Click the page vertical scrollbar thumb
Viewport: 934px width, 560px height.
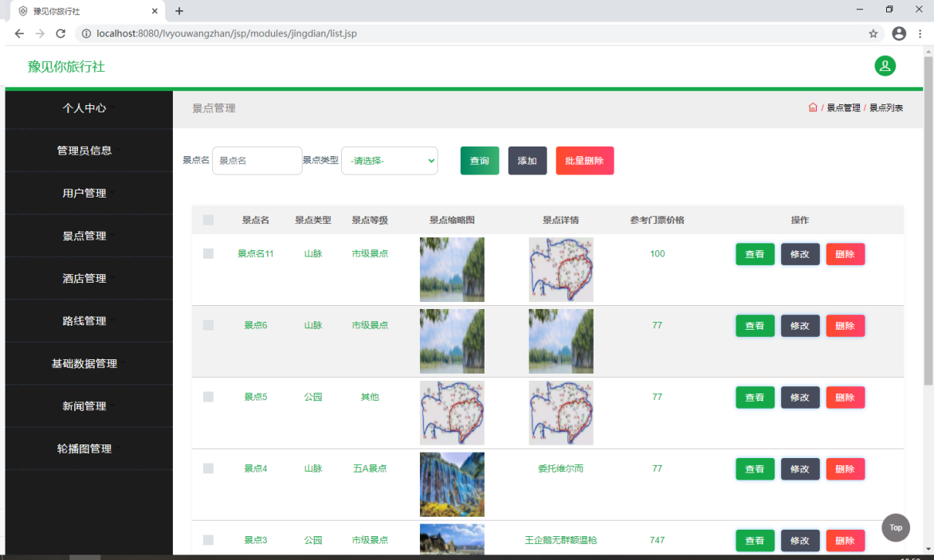928,220
